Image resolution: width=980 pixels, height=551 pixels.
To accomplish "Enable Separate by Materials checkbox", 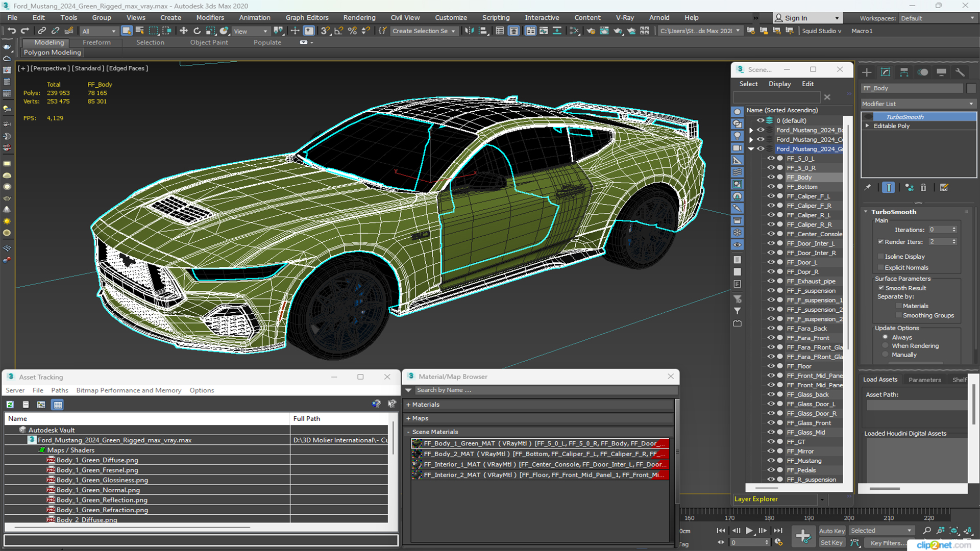I will [x=899, y=306].
